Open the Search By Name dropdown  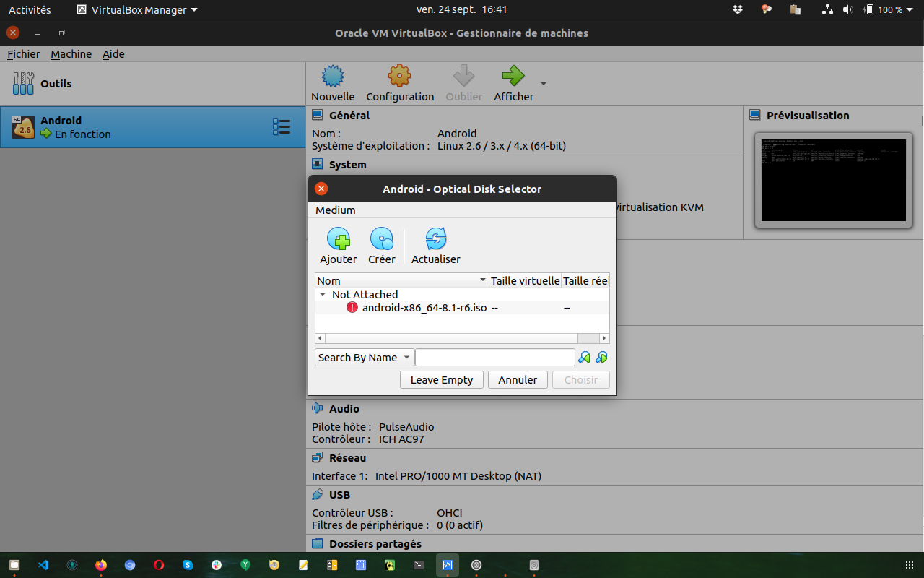tap(365, 358)
